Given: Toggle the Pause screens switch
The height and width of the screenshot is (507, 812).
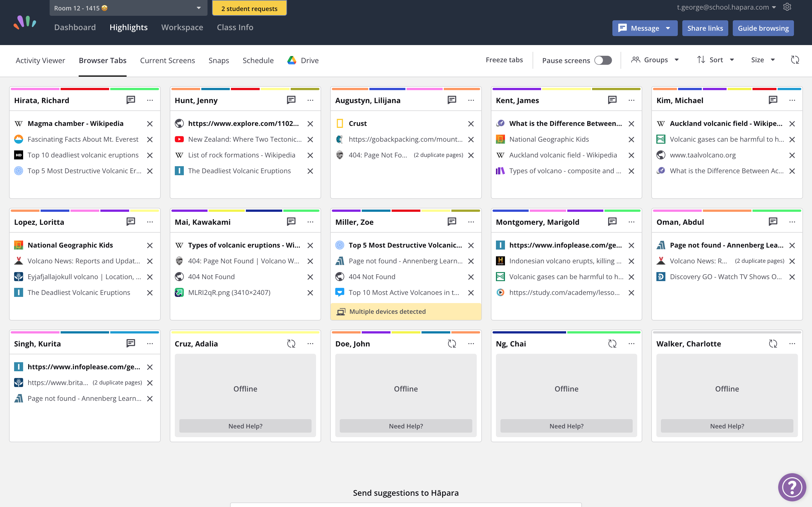Looking at the screenshot, I should tap(603, 60).
